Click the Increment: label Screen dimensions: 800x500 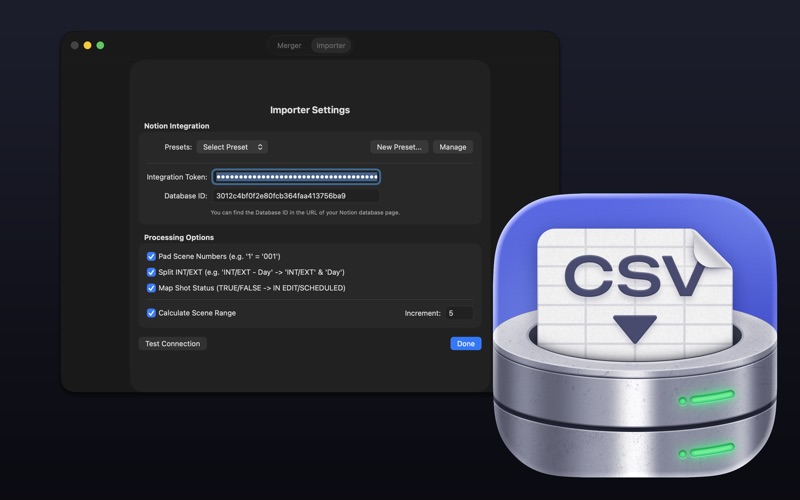click(422, 313)
